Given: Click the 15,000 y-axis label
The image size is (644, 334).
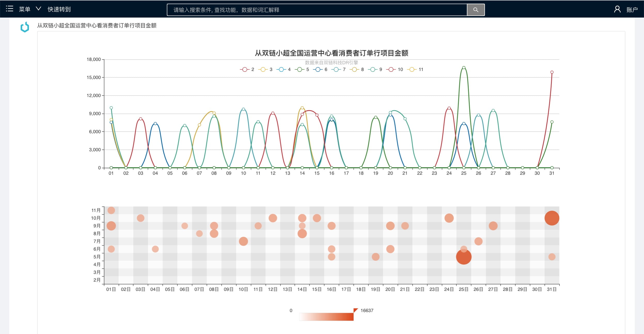Looking at the screenshot, I should pos(93,77).
